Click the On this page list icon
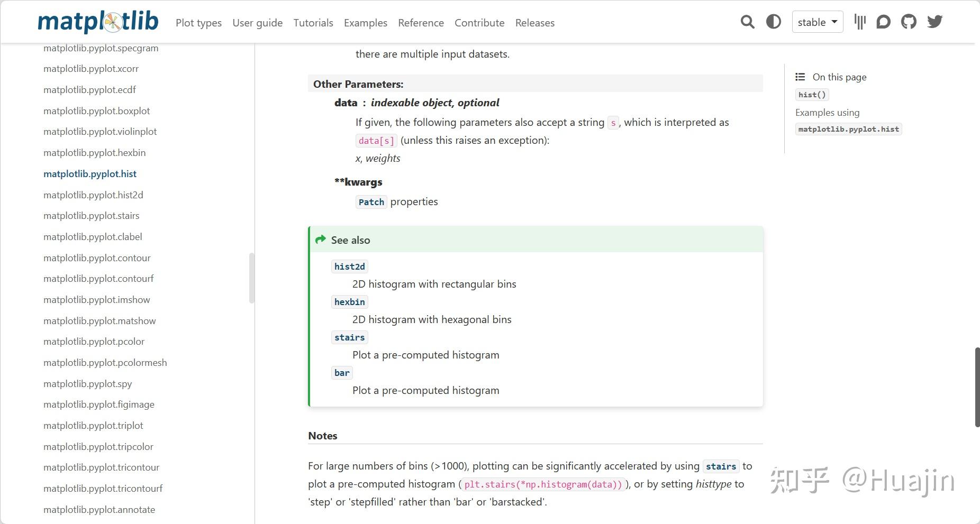 click(800, 77)
